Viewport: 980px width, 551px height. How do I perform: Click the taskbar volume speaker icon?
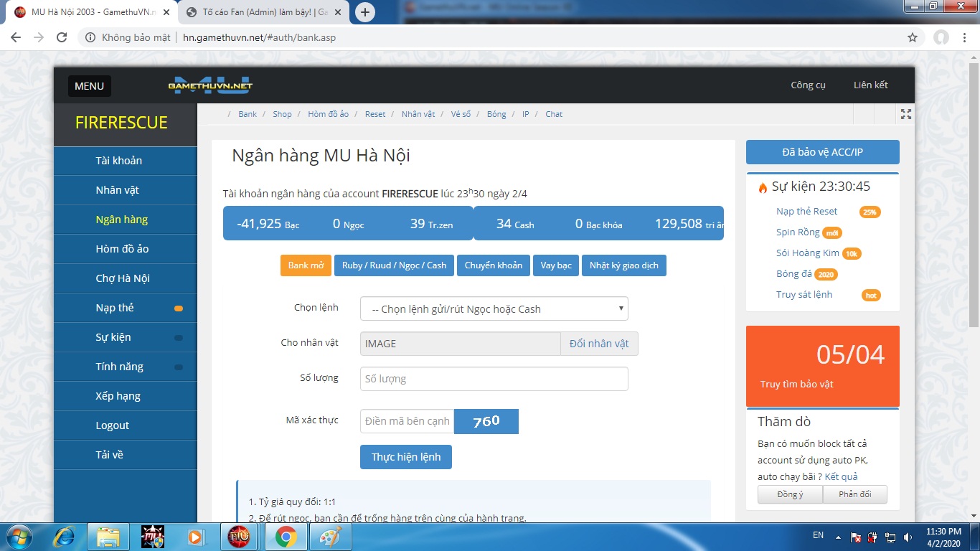tap(908, 537)
